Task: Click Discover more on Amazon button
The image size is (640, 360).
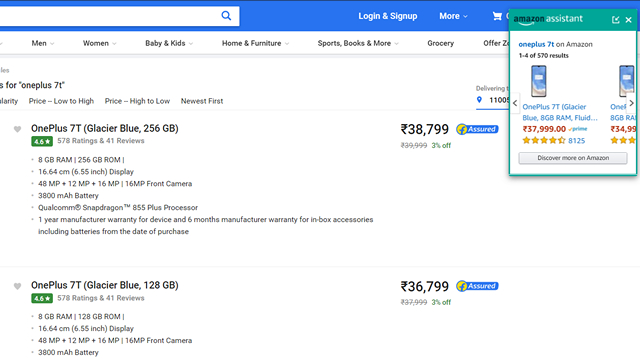Action: (x=573, y=158)
